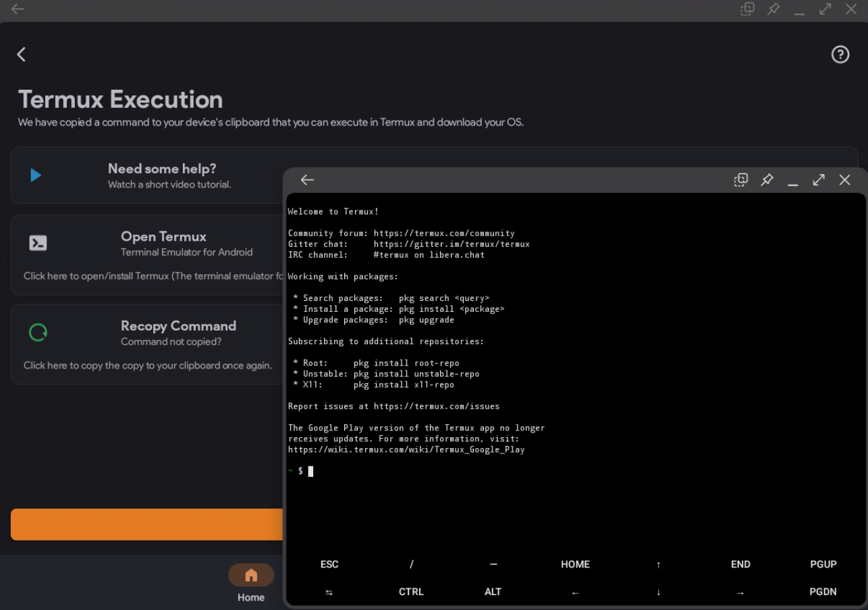Tap the up arrow key in Termux

658,565
